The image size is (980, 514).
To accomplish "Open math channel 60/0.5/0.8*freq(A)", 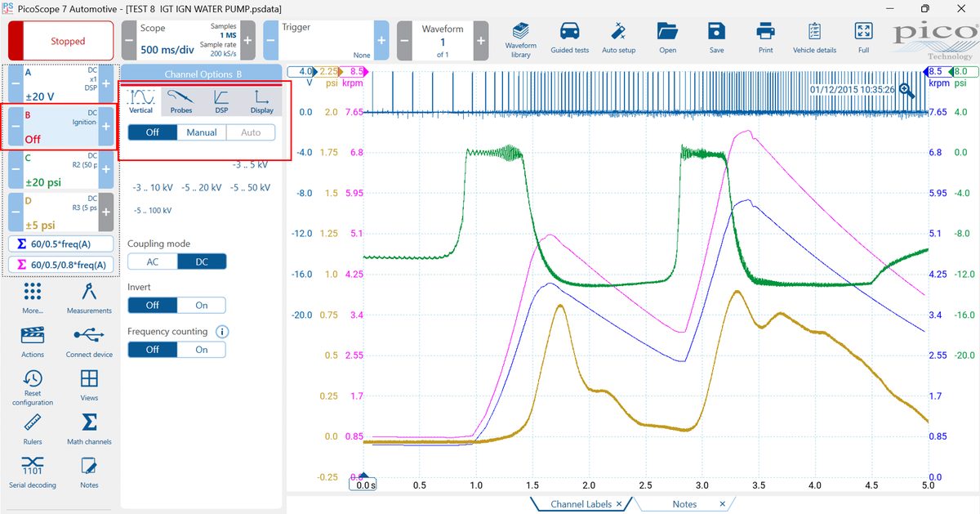I will click(x=61, y=265).
